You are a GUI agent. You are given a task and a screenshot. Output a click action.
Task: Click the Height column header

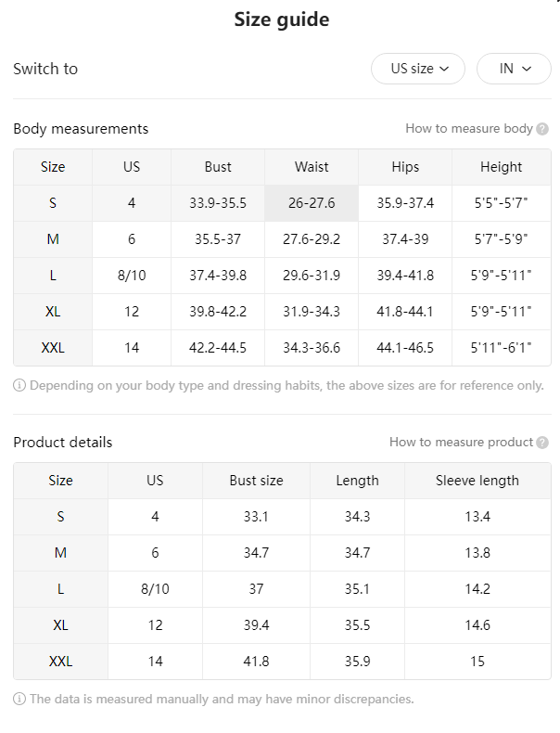[502, 167]
